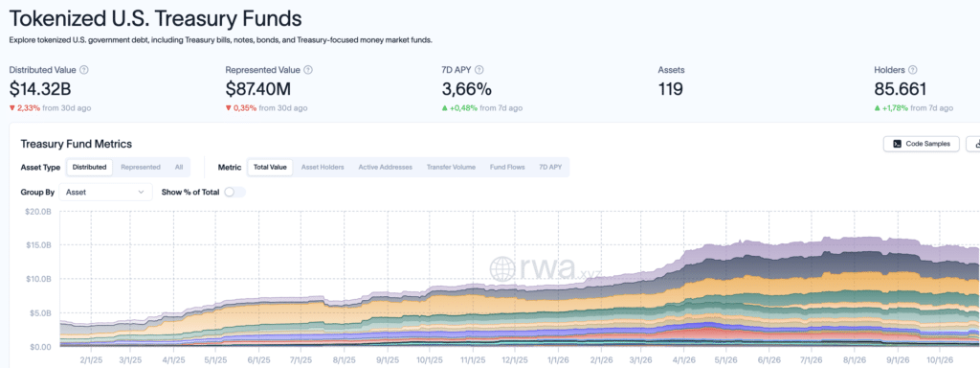
Task: Click the $15.0B y-axis label
Action: [x=39, y=244]
